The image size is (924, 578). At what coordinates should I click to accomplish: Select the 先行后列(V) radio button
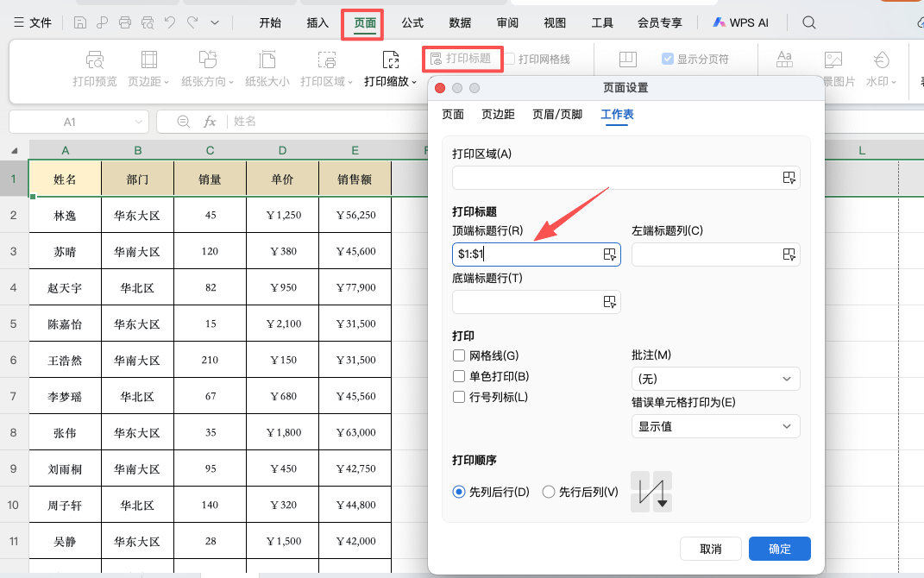(x=548, y=492)
